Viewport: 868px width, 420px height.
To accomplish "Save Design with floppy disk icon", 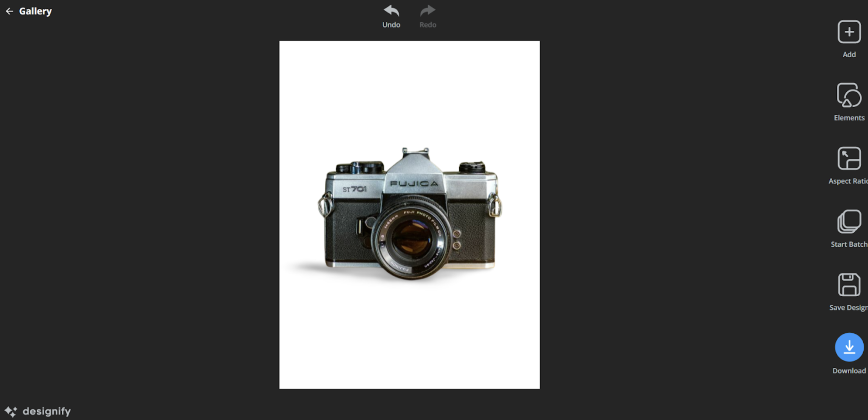I will click(x=849, y=285).
